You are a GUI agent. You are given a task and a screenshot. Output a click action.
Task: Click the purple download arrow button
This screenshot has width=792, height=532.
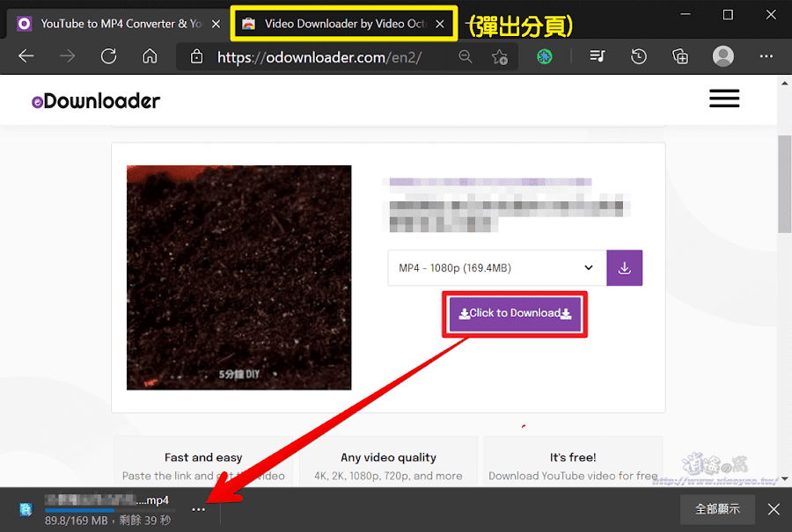[624, 267]
